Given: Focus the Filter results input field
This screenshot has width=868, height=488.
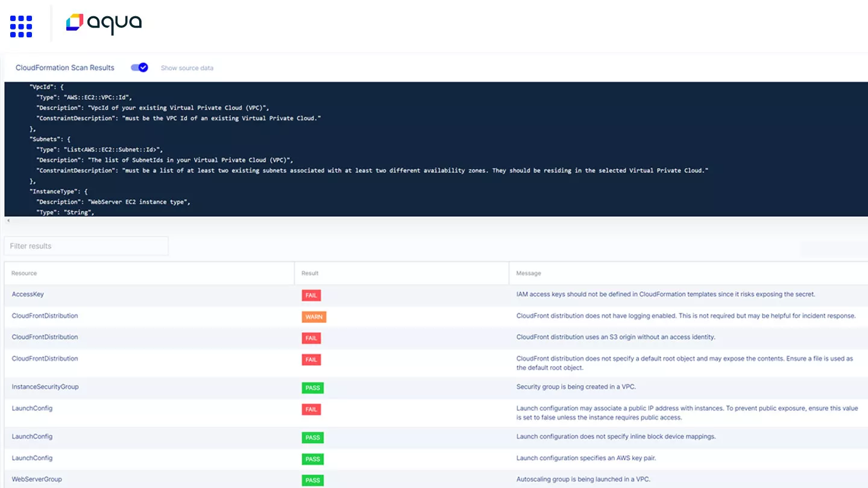Looking at the screenshot, I should tap(86, 246).
